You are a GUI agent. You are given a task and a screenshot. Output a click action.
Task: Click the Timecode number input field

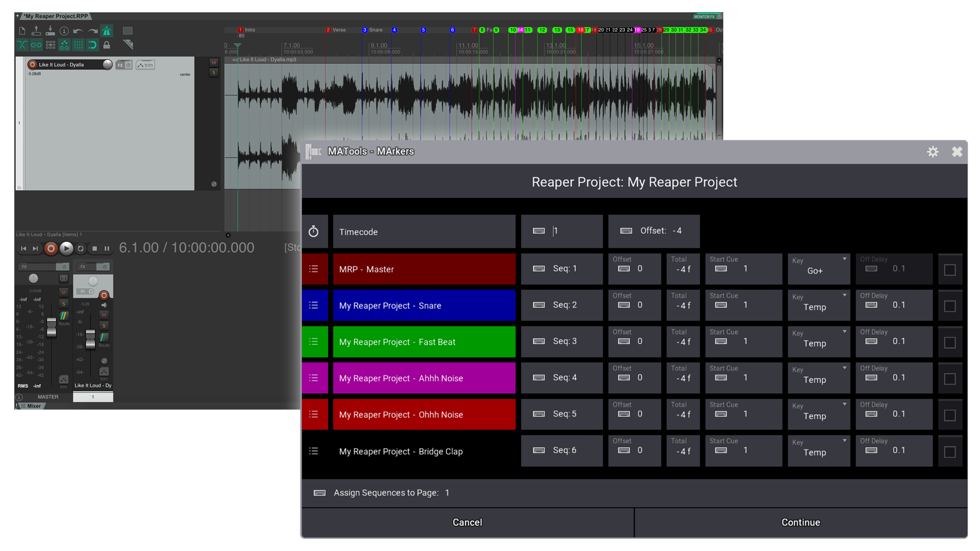(x=561, y=231)
